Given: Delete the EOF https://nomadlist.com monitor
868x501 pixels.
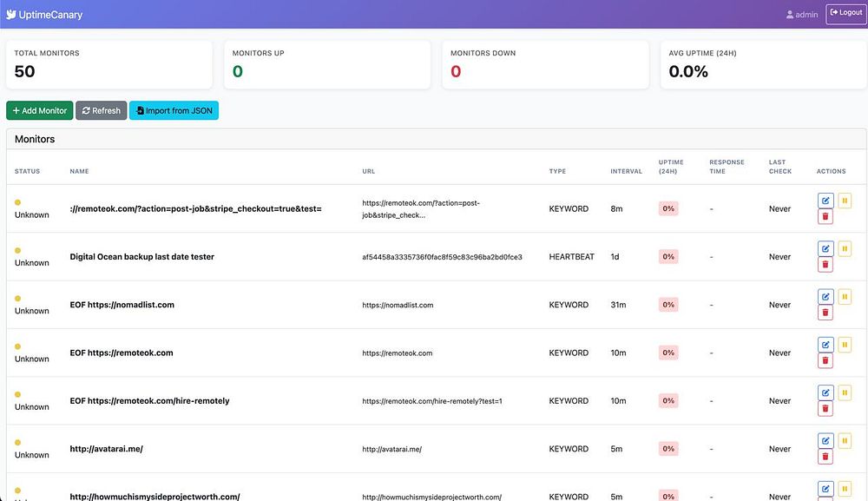Looking at the screenshot, I should [825, 313].
